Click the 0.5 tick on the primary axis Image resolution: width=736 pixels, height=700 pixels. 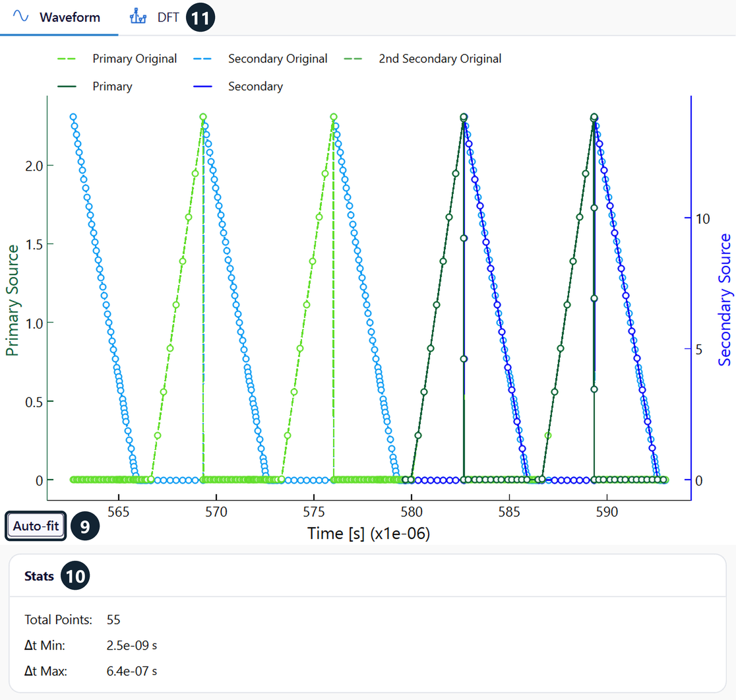pos(34,402)
